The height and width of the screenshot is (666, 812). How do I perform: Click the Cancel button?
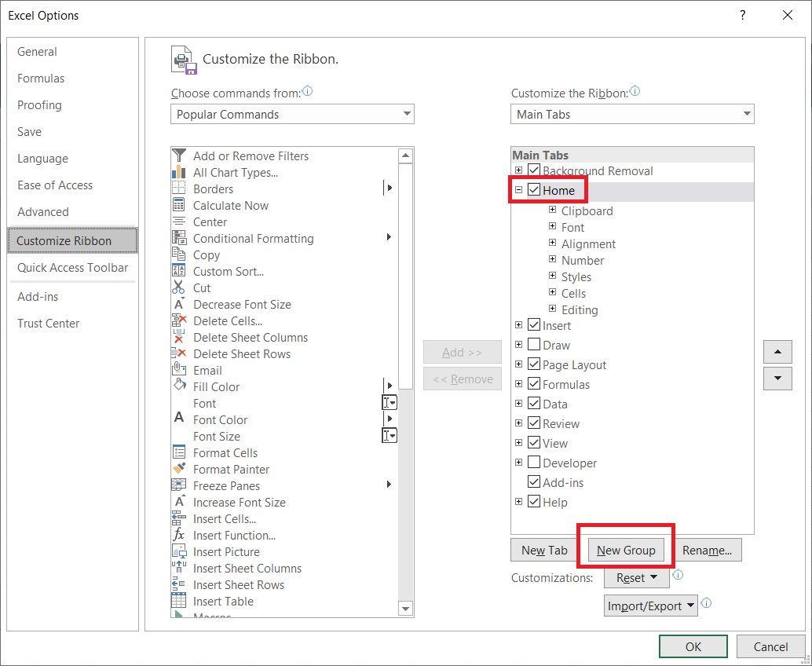tap(770, 646)
